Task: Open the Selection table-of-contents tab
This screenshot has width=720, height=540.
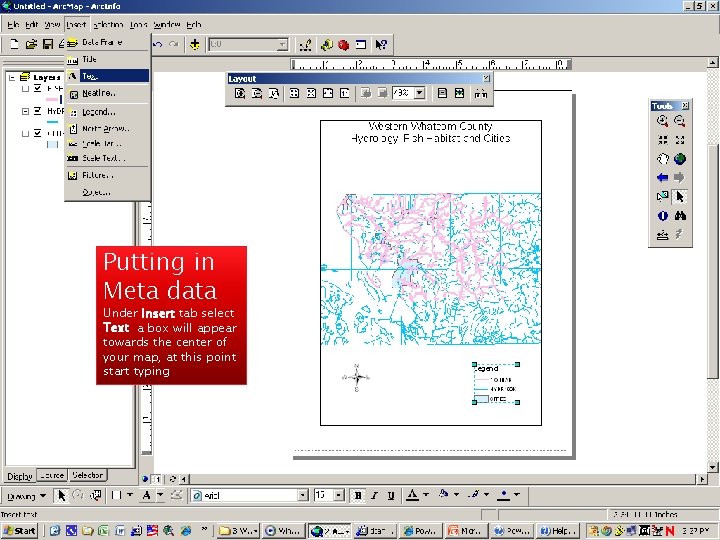Action: 87,475
